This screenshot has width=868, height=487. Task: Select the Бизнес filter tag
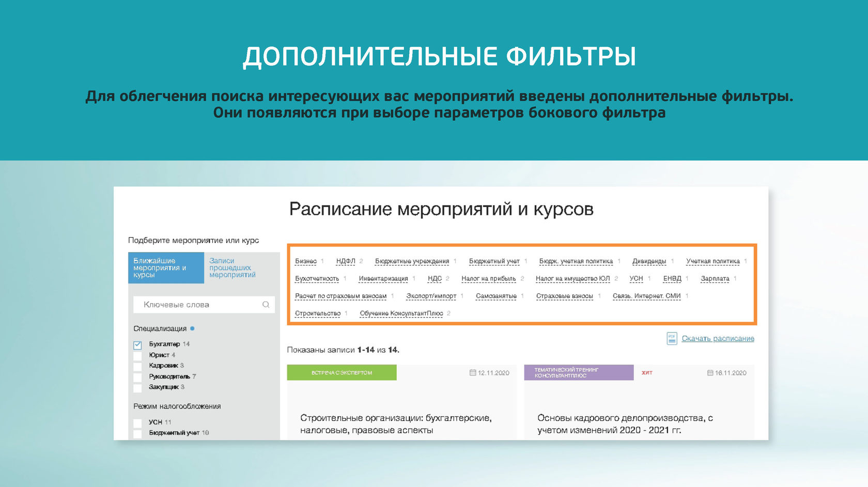(305, 261)
